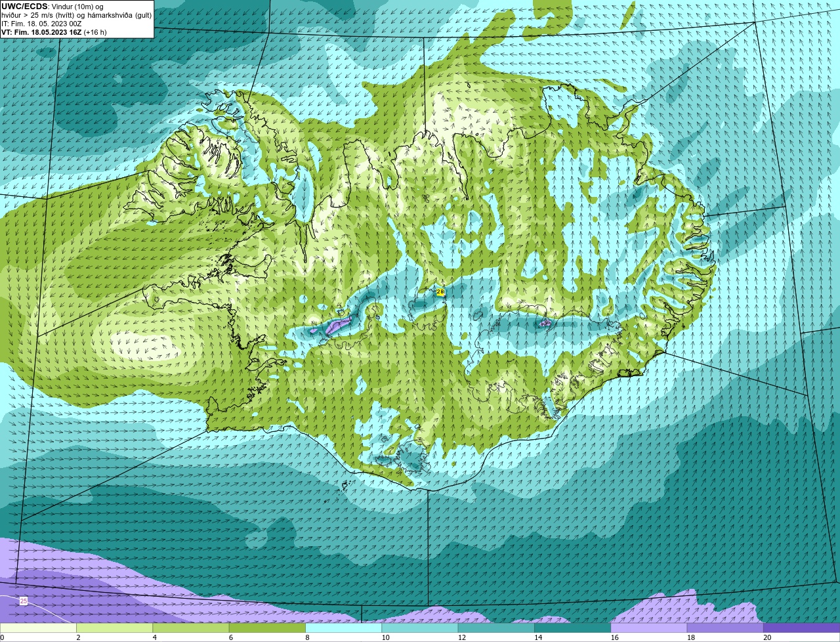840x642 pixels.
Task: Click the 'hviður > 25 m/s' description line
Action: coord(76,15)
